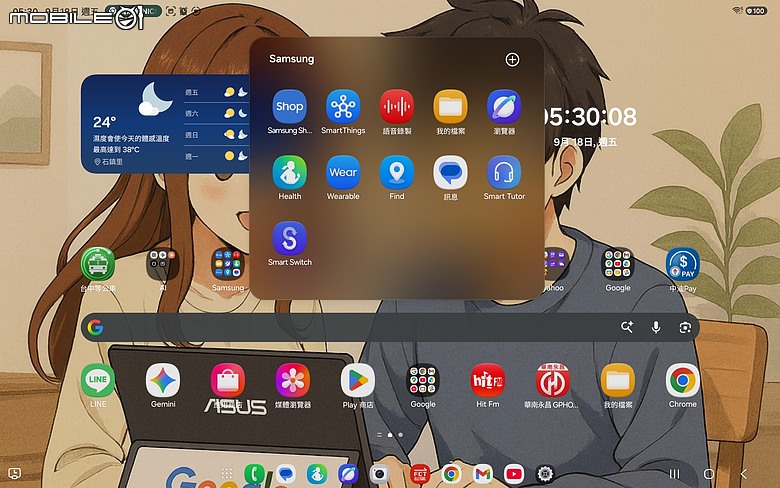Launch Samsung Internet browser in folder
Image resolution: width=780 pixels, height=488 pixels.
coord(504,106)
